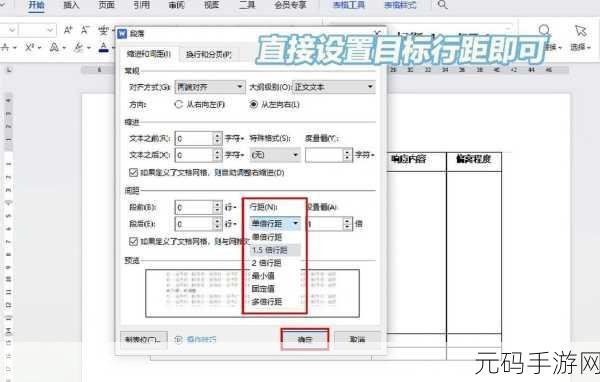Click the tab stop selector at ruler corner
The width and height of the screenshot is (600, 382).
click(10, 70)
